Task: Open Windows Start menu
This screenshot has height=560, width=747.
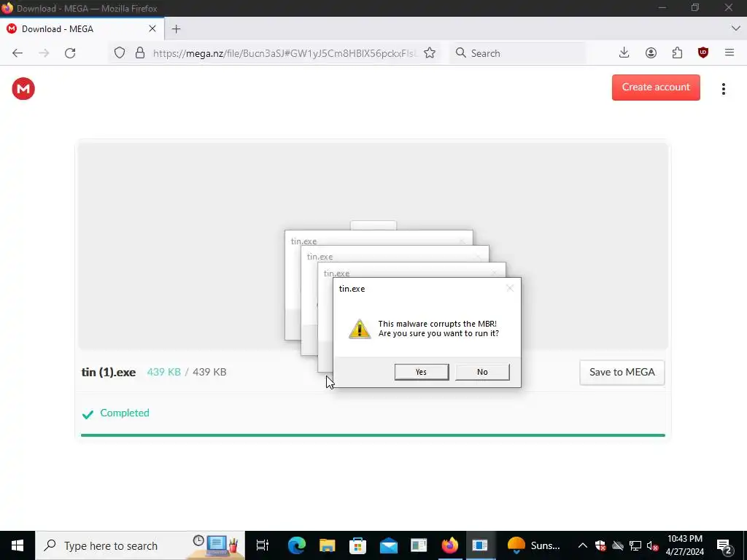Action: click(x=18, y=545)
